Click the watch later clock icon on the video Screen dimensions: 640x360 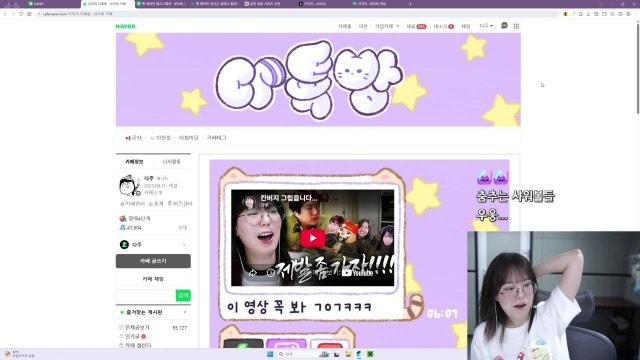click(x=271, y=272)
